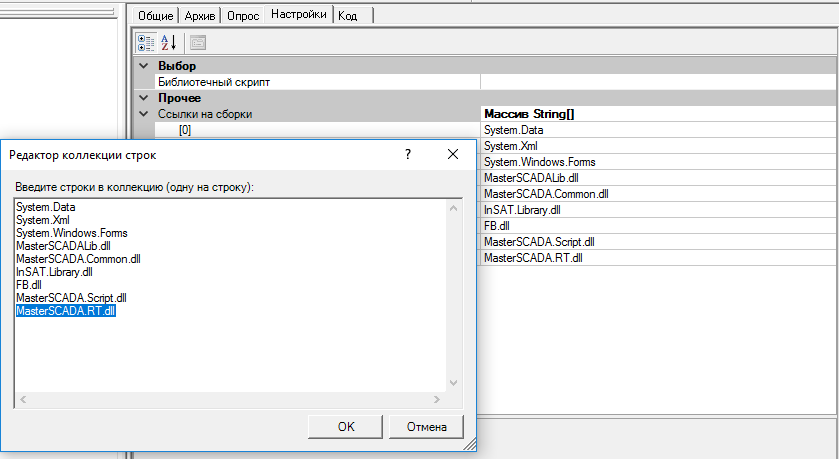Image resolution: width=839 pixels, height=459 pixels.
Task: Place cursor on MasterSCADALib.dll line in editor
Action: point(63,246)
